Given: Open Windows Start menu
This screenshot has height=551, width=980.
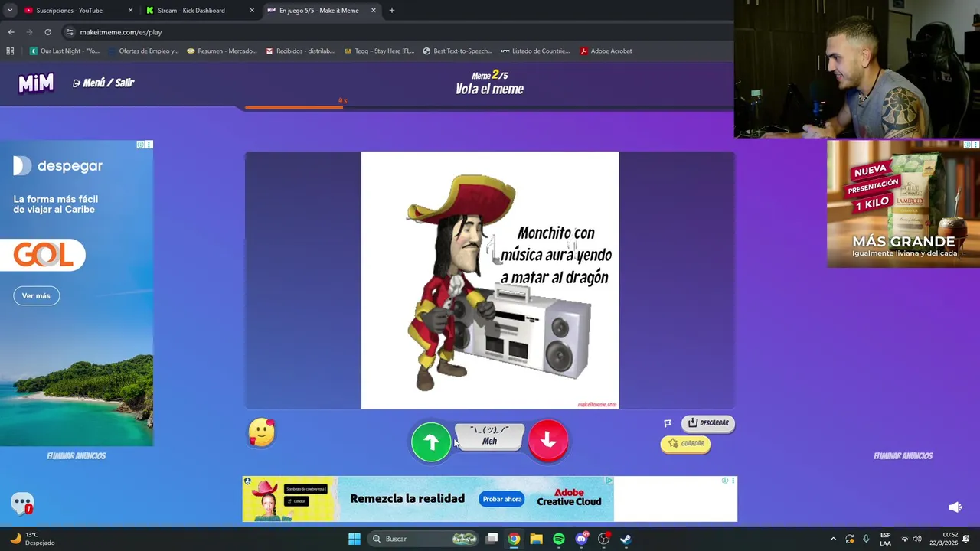Looking at the screenshot, I should coord(354,539).
